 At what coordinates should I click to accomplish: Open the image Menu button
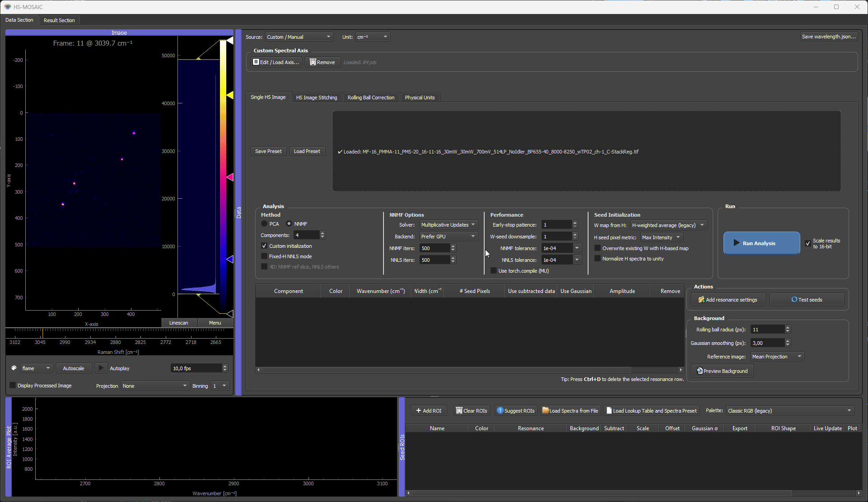215,323
